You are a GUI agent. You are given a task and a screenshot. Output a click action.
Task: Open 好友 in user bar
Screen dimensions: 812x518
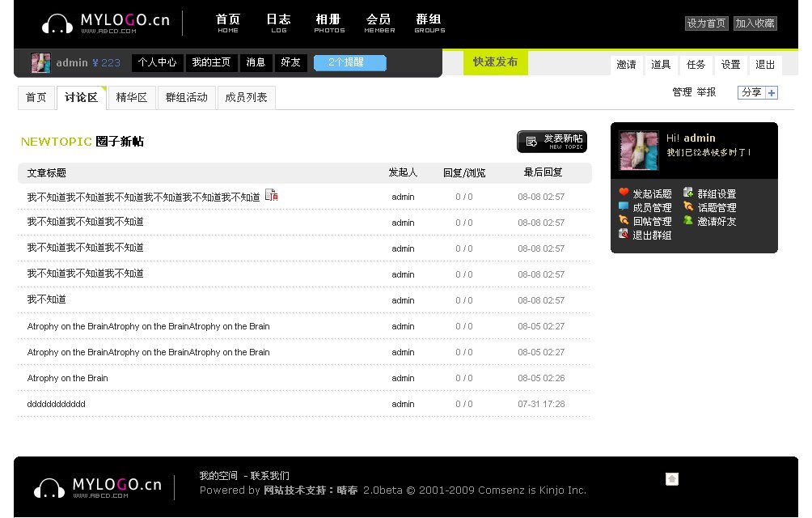coord(290,62)
